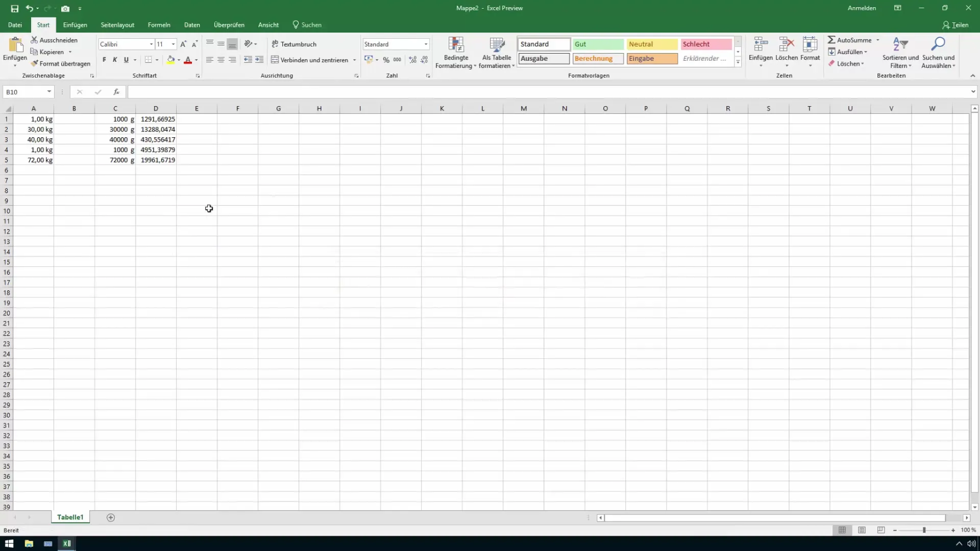Select cell D5 with value 19961,6719
Image resolution: width=980 pixels, height=551 pixels.
click(156, 160)
